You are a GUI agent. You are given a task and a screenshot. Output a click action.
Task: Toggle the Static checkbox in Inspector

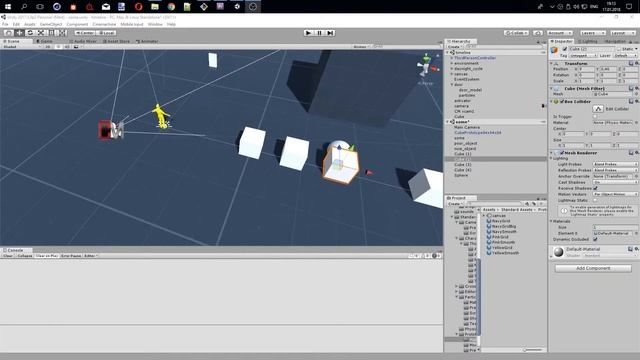pos(618,49)
